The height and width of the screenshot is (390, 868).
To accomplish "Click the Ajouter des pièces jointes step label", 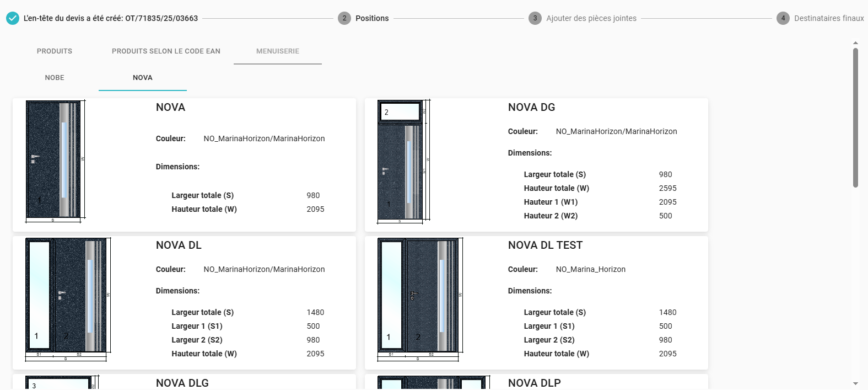I will (591, 18).
